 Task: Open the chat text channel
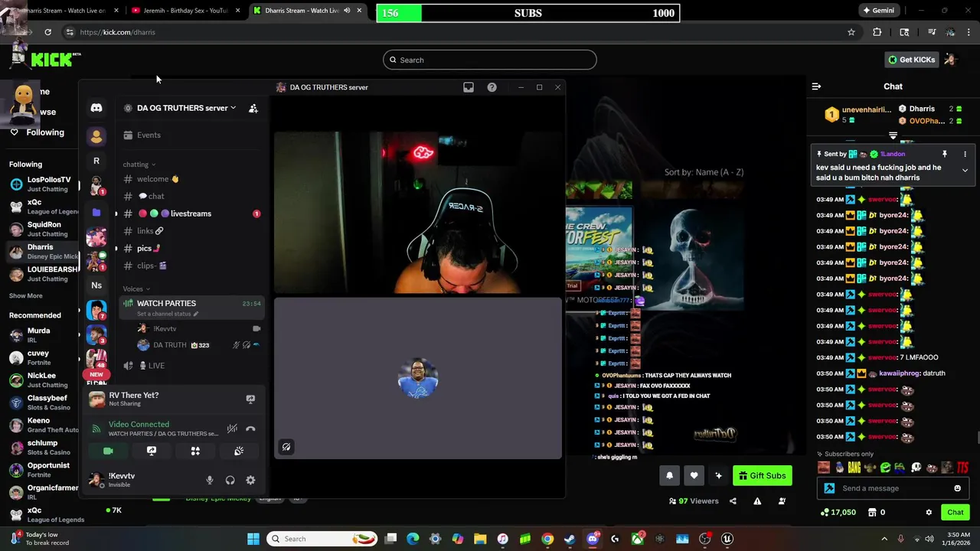[x=191, y=196]
